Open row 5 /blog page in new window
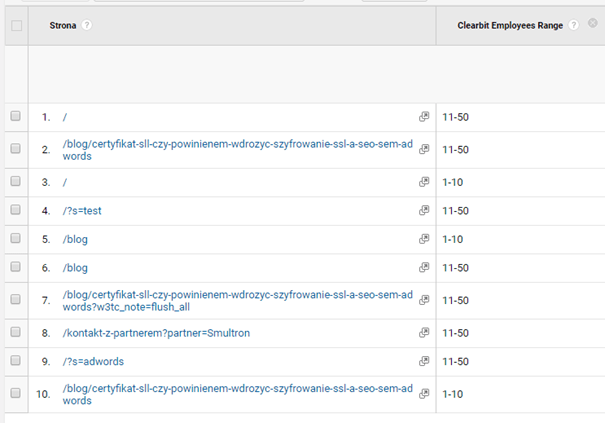Screen dimensions: 605x423 [424, 240]
